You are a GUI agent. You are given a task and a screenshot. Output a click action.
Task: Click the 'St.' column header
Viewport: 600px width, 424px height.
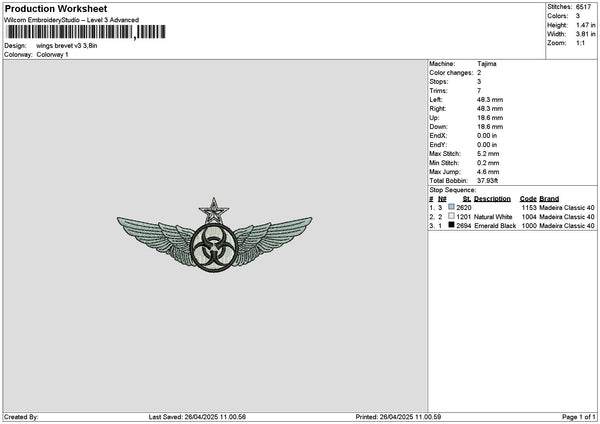coord(467,199)
